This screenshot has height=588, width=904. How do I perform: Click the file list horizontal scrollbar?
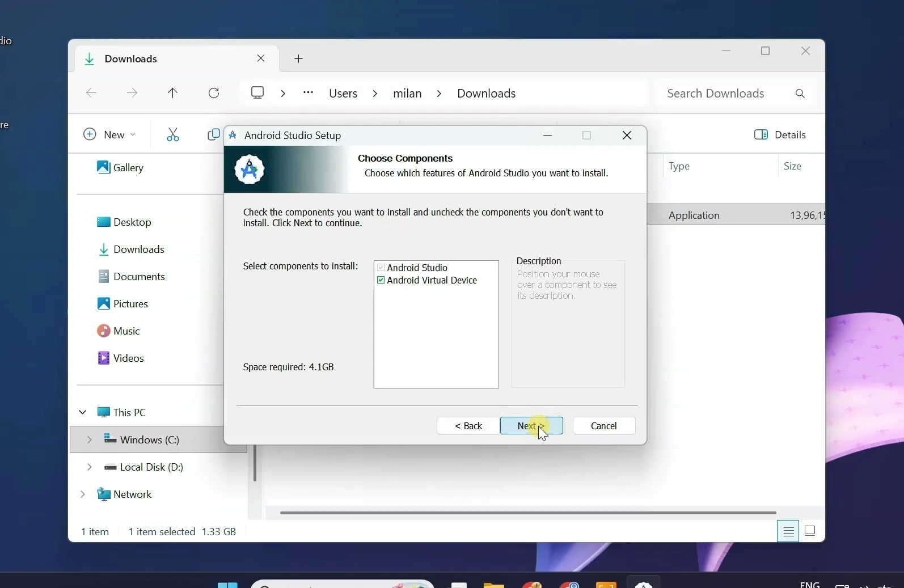click(528, 513)
